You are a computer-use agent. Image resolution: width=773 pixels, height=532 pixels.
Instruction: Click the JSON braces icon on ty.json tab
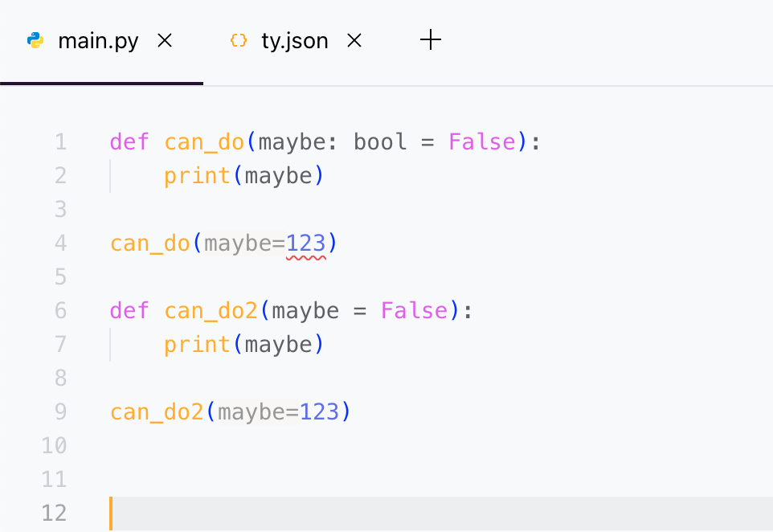[238, 41]
